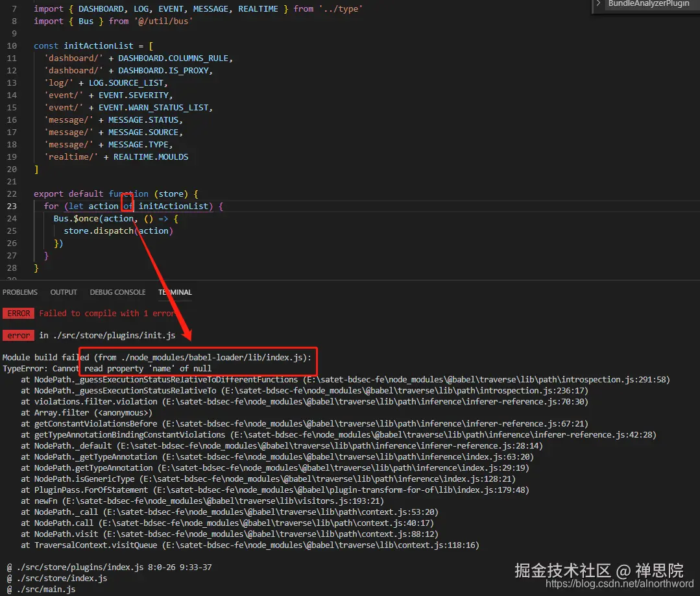Click 'Module build failed' text in terminal
700x596 pixels.
46,358
